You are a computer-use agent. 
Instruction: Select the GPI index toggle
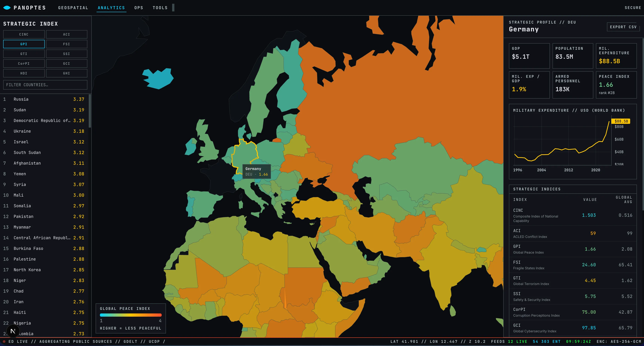(24, 44)
